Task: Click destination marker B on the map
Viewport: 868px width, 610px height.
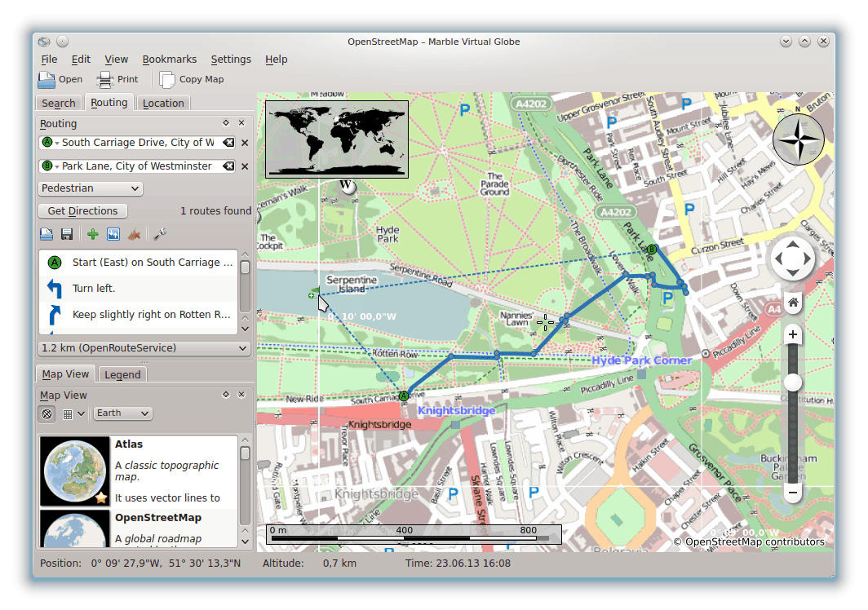Action: [652, 250]
